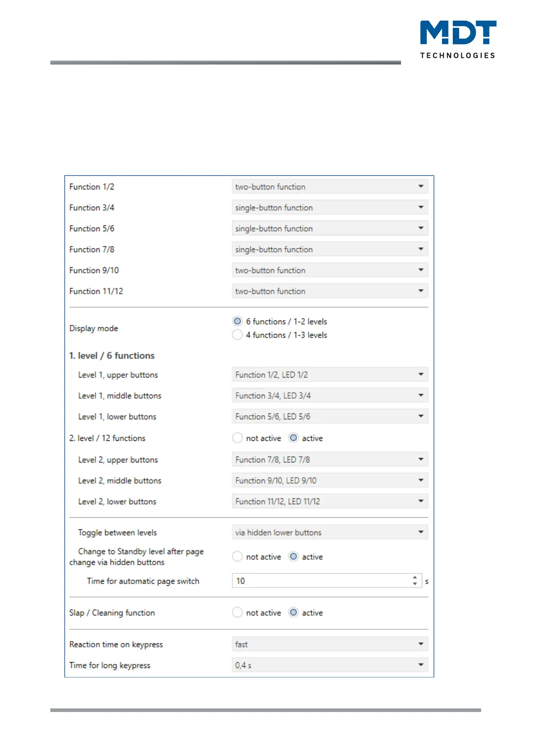
Task: Open the Function 9/10 dropdown
Action: [330, 270]
